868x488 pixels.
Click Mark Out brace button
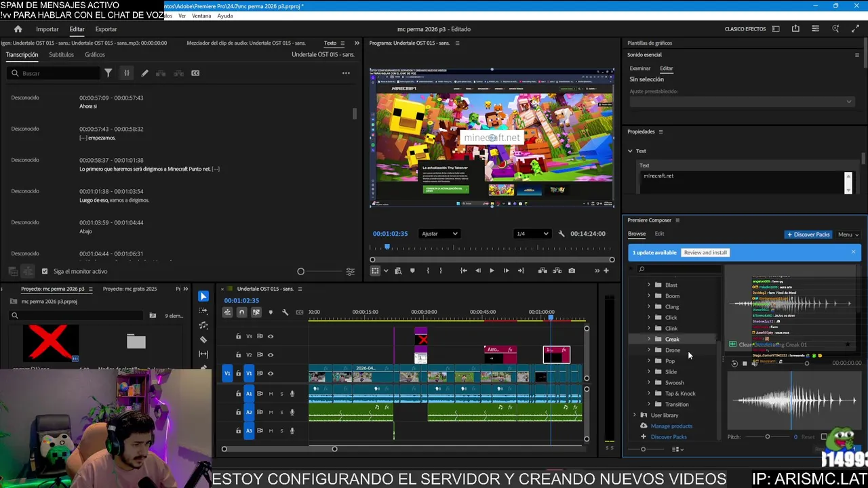tap(441, 270)
